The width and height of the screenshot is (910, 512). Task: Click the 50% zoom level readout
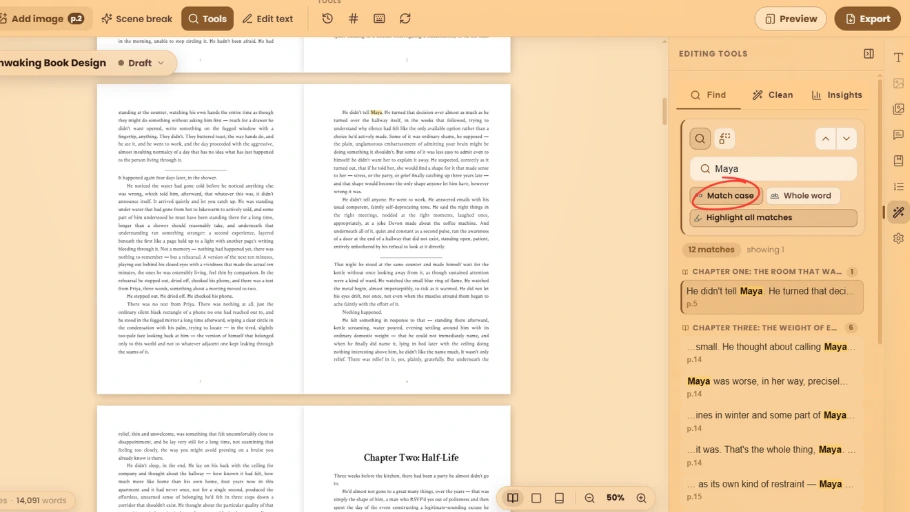click(x=615, y=498)
